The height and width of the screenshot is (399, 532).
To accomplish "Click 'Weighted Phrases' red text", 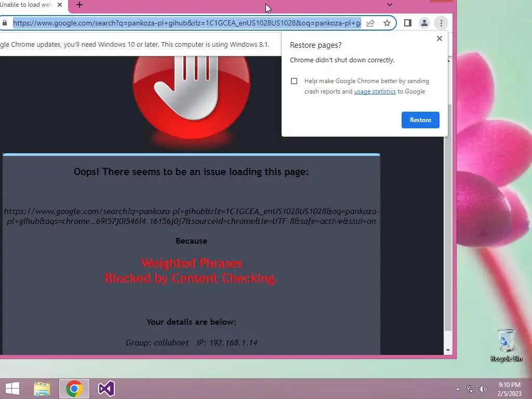I will (x=192, y=263).
